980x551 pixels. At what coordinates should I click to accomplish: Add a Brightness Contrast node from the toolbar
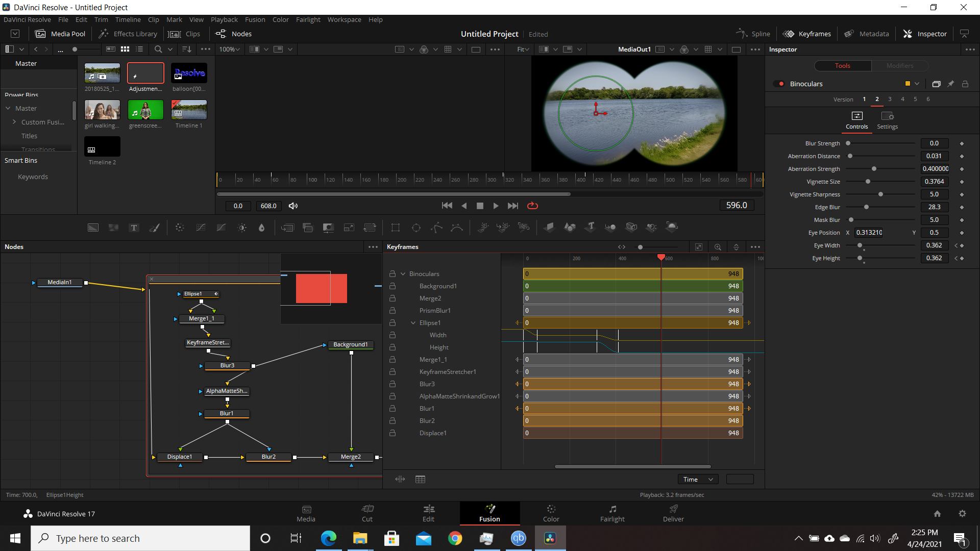pyautogui.click(x=242, y=228)
